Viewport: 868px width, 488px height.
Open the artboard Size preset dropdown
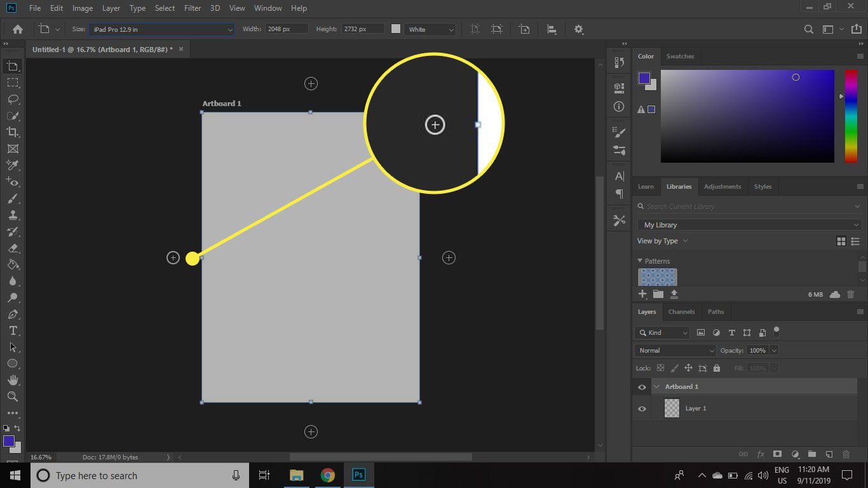161,29
